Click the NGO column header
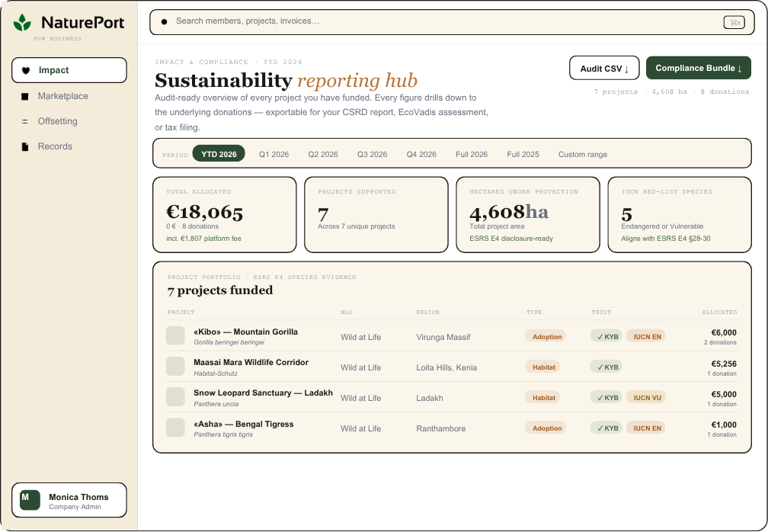This screenshot has height=532, width=768. point(346,312)
